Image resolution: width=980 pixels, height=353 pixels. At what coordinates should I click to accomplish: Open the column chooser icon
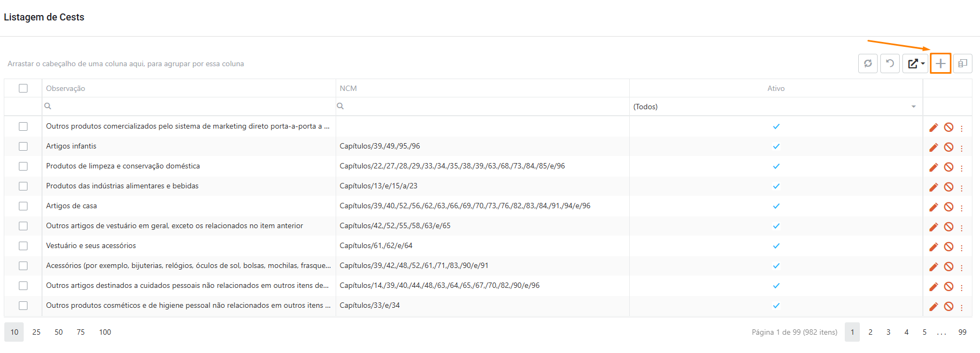(962, 63)
